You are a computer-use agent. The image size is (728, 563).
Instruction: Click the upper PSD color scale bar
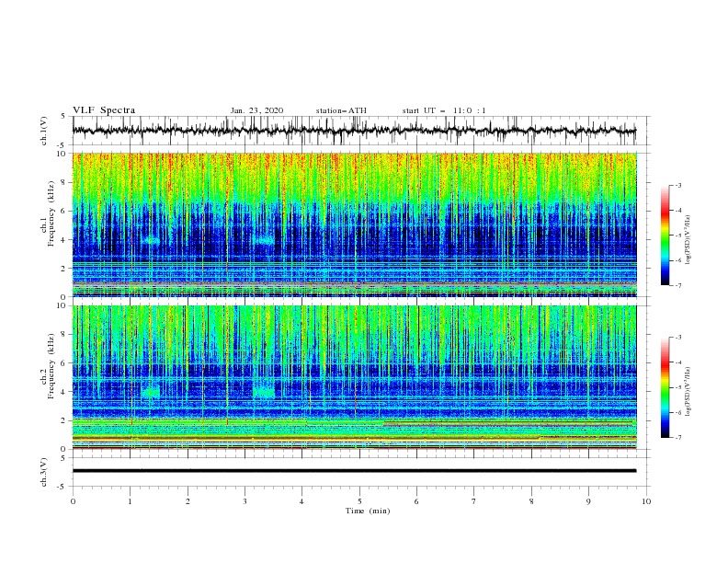[665, 235]
